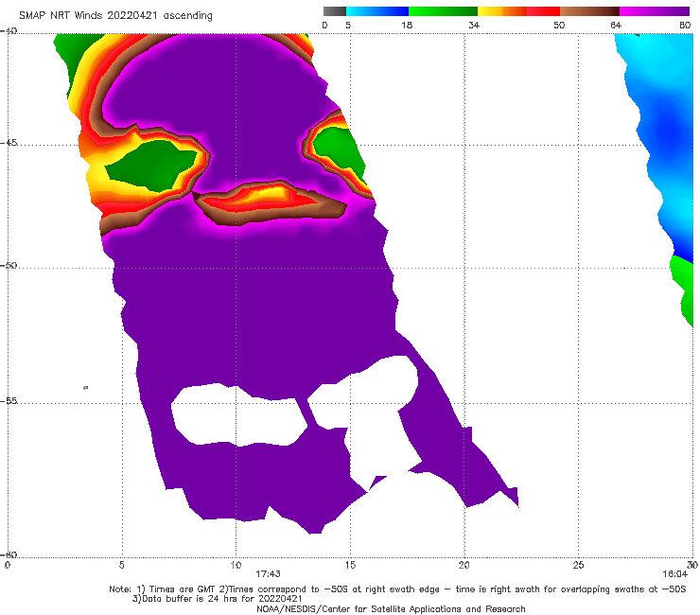
Task: Click the latitude axis label "-55"
Action: click(x=9, y=401)
